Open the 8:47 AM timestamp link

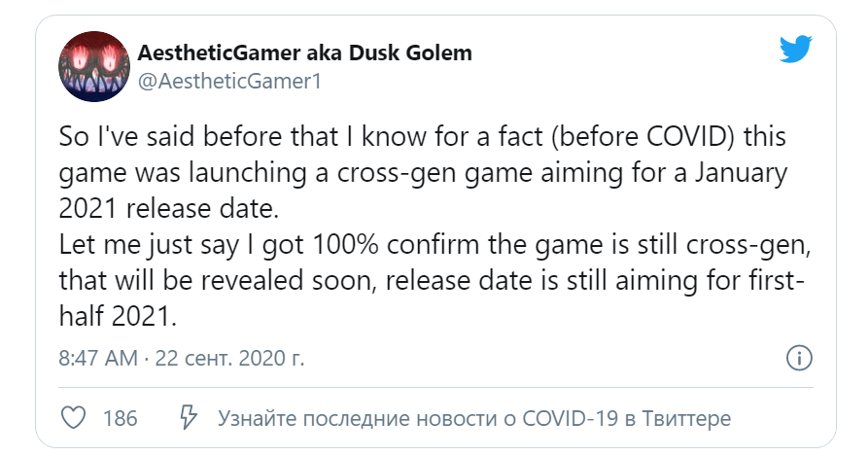[98, 358]
